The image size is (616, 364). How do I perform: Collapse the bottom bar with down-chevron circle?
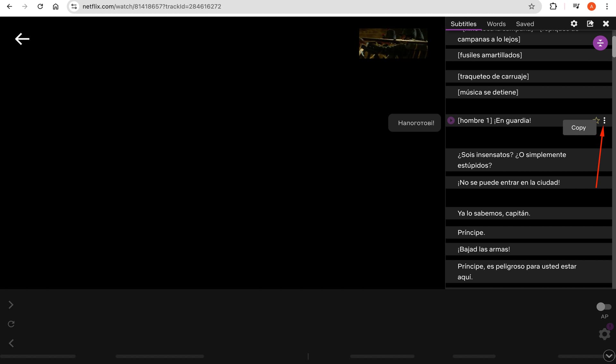609,356
